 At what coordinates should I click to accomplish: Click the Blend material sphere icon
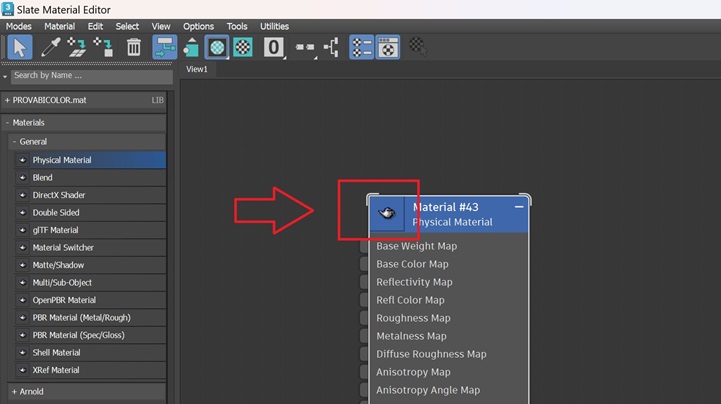pyautogui.click(x=23, y=177)
